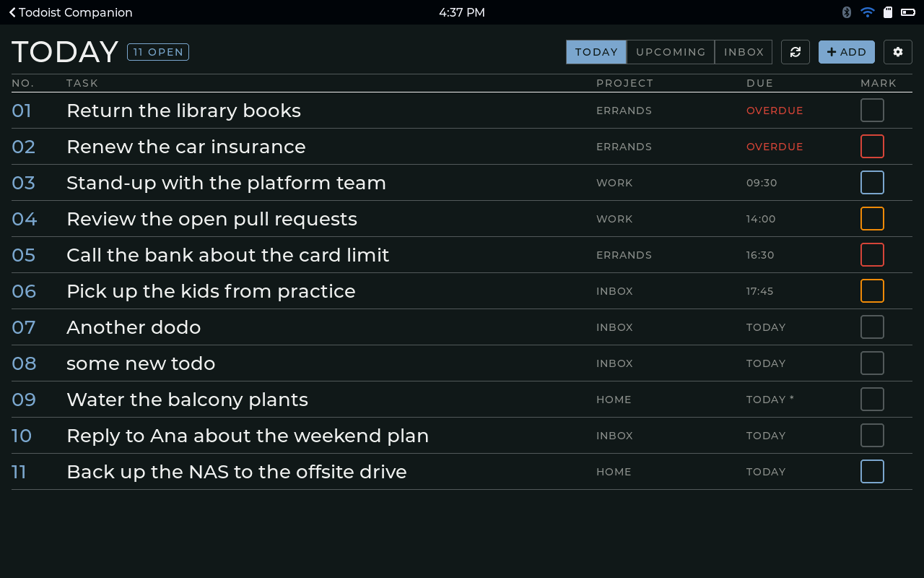Click the row number 05

point(24,255)
